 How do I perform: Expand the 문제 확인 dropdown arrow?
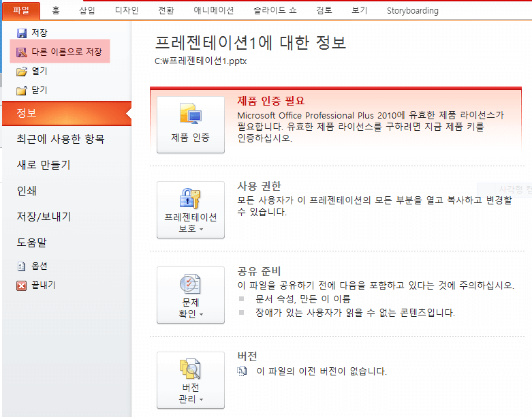pos(202,315)
